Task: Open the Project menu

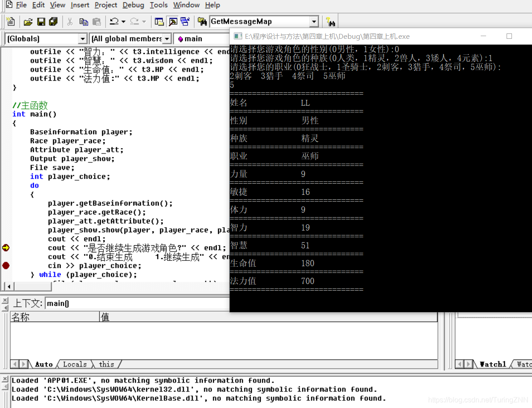Action: (106, 5)
